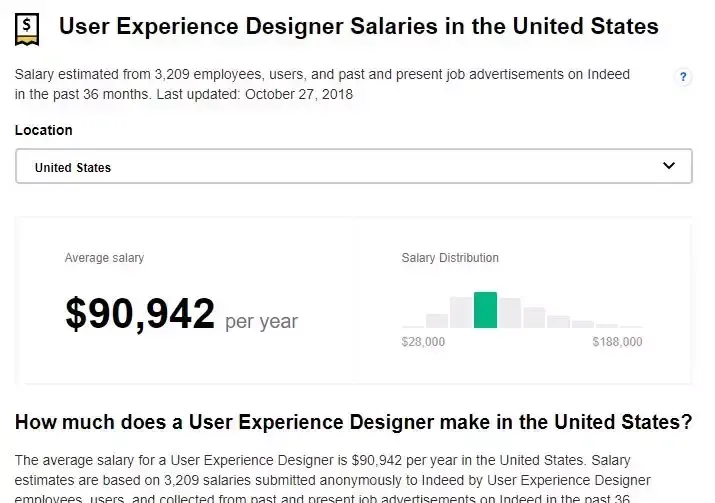The height and width of the screenshot is (503, 715).
Task: Click the 'Last updated: October 27, 2018' text
Action: [x=254, y=94]
